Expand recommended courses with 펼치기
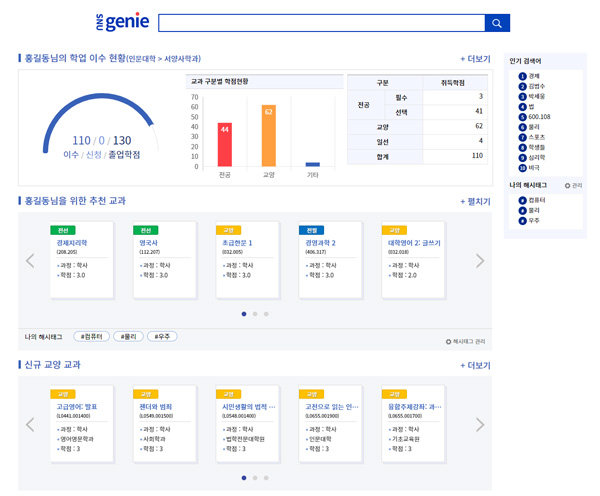Viewport: 600px width, 496px height. click(474, 201)
